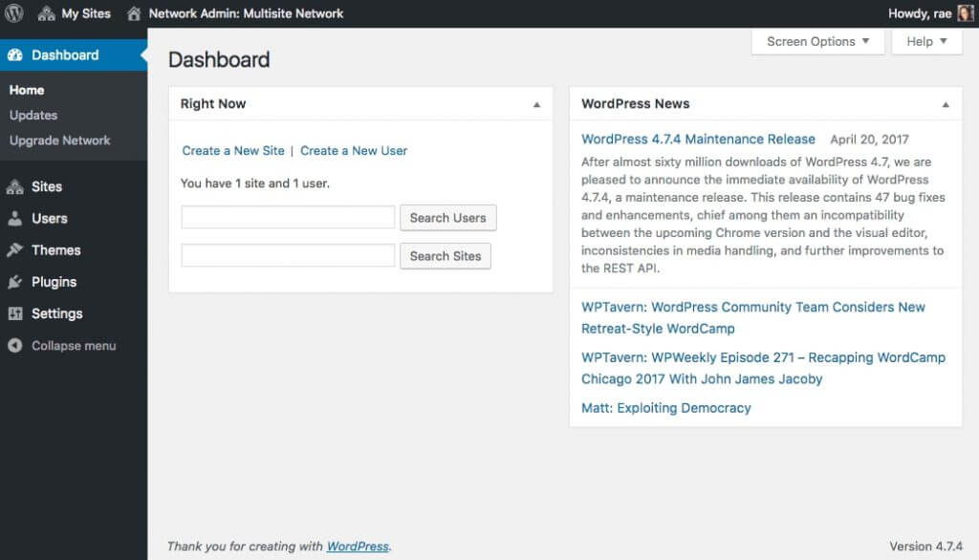979x560 pixels.
Task: Read the WordPress 4.7.4 Maintenance Release article
Action: 699,139
